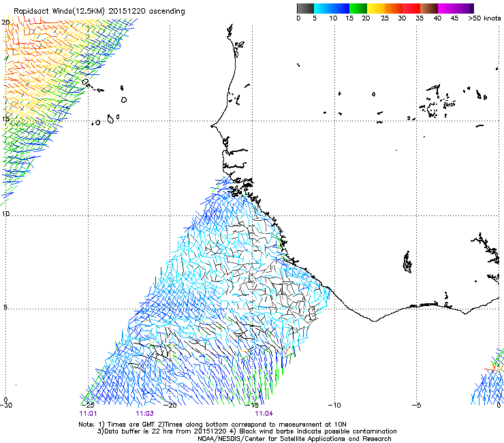Click the red 30-35 knots legend color
This screenshot has height=443, width=504.
pos(411,8)
